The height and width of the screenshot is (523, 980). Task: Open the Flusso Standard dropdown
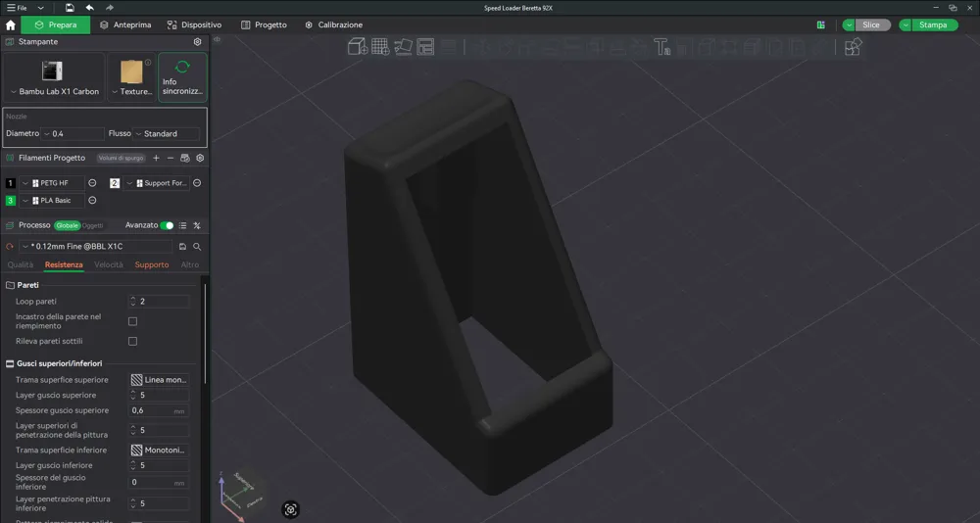[x=166, y=134]
